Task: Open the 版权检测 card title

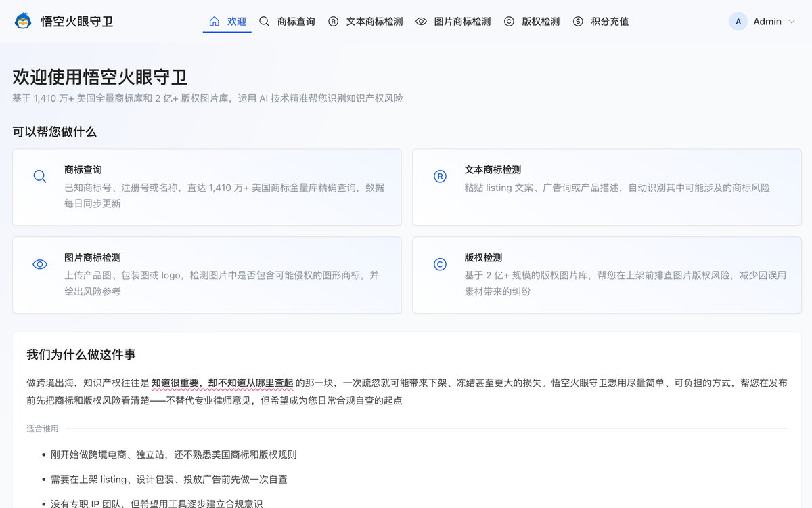Action: pyautogui.click(x=483, y=257)
